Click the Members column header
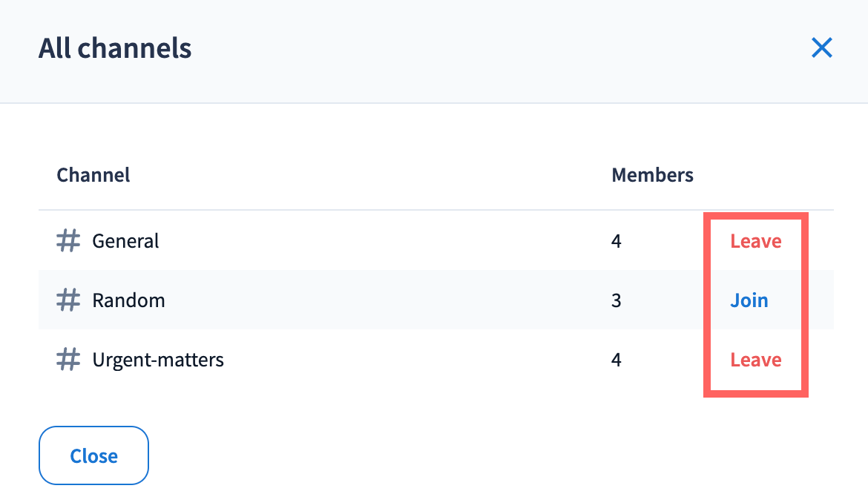The width and height of the screenshot is (868, 497). (652, 175)
